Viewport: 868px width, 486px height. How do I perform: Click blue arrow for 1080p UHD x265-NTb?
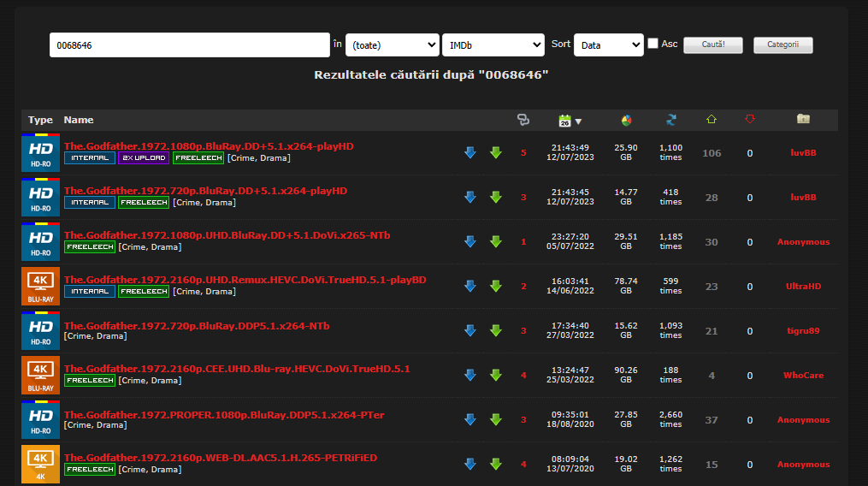click(x=470, y=241)
